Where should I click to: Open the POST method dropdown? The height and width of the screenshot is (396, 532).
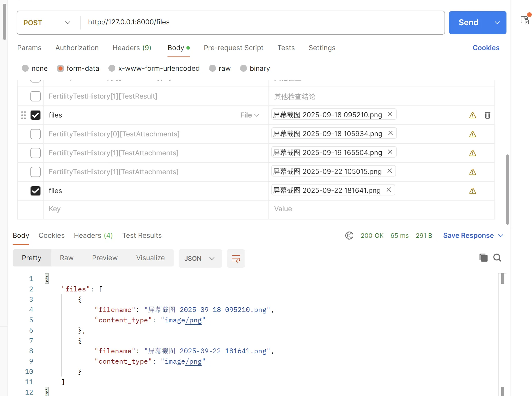[x=47, y=23]
